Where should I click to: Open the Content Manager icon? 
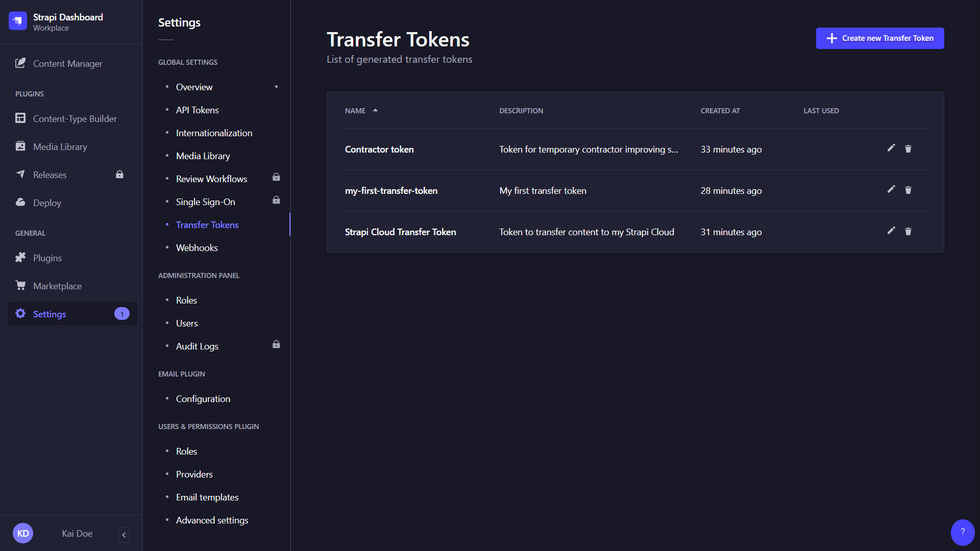pos(20,63)
